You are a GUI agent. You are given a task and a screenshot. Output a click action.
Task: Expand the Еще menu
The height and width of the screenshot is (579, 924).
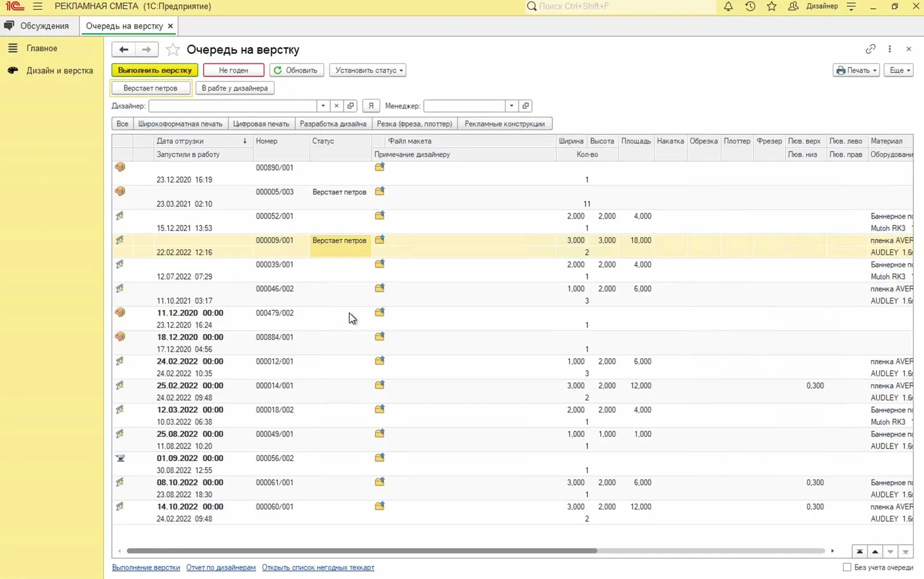click(899, 70)
